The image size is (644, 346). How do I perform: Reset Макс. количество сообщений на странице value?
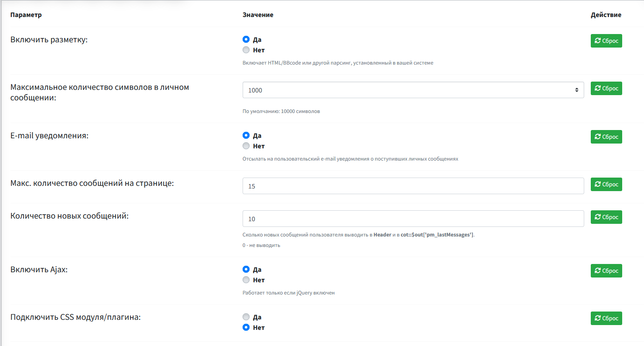tap(606, 184)
